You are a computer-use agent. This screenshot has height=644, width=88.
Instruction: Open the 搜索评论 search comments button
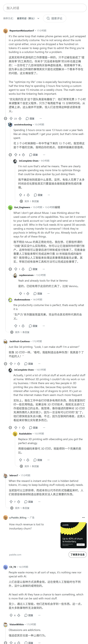(55, 18)
